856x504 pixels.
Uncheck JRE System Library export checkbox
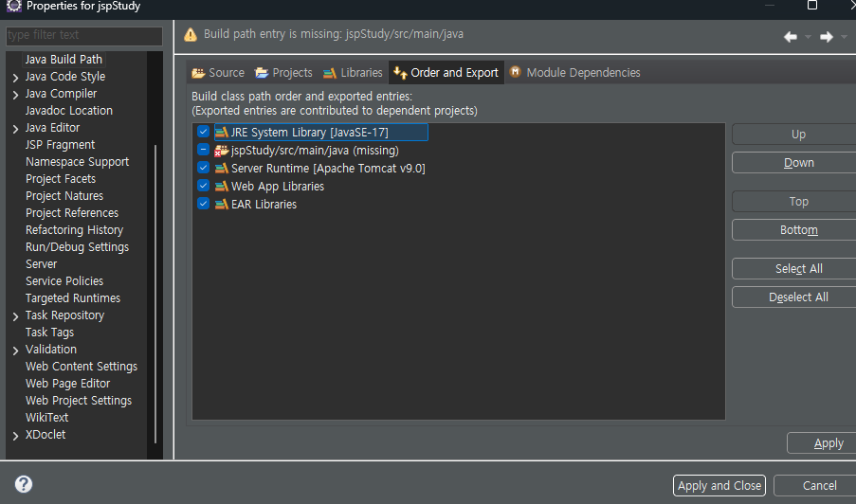(203, 132)
